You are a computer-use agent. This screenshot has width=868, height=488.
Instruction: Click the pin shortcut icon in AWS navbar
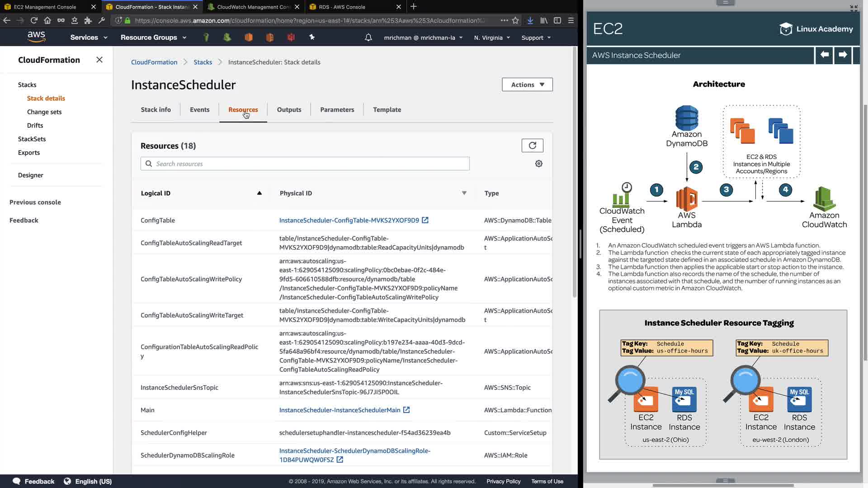(312, 38)
